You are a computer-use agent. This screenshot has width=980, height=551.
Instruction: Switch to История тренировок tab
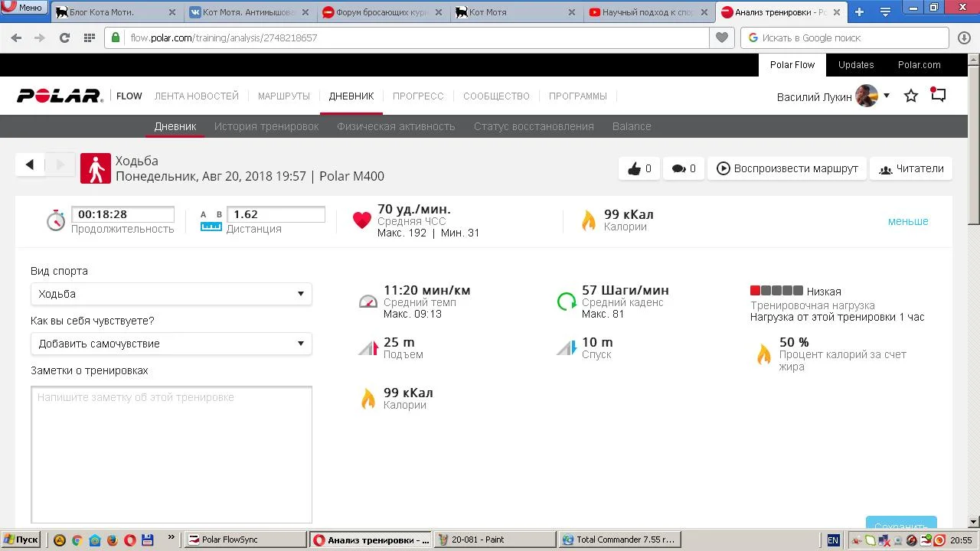tap(266, 126)
